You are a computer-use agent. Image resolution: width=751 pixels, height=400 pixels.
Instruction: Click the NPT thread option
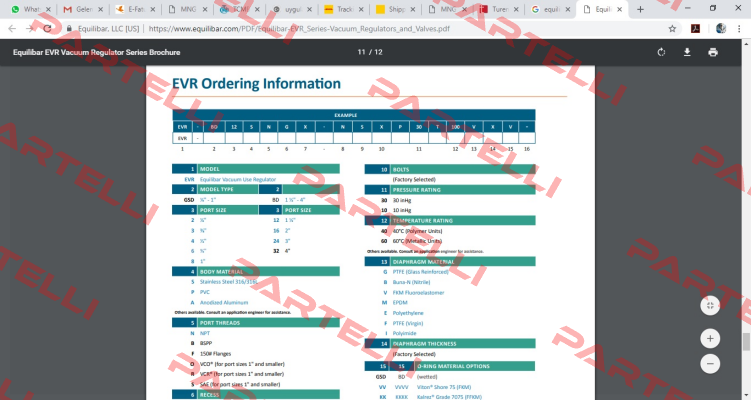[x=205, y=333]
